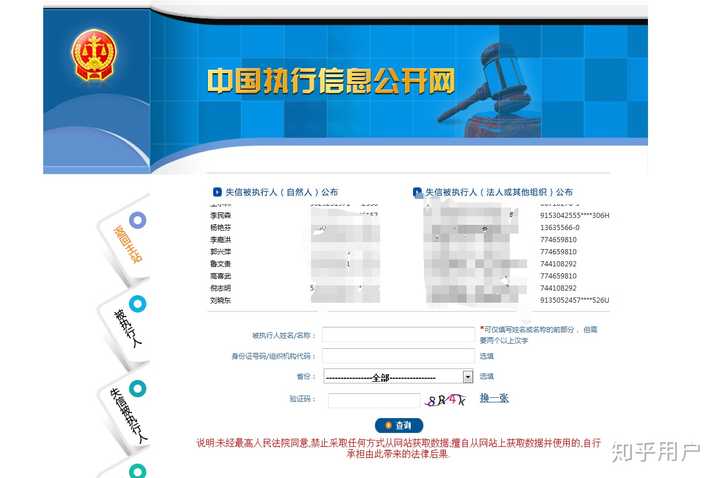Select the name 倪志明 in the list
The width and height of the screenshot is (720, 478).
tap(220, 288)
